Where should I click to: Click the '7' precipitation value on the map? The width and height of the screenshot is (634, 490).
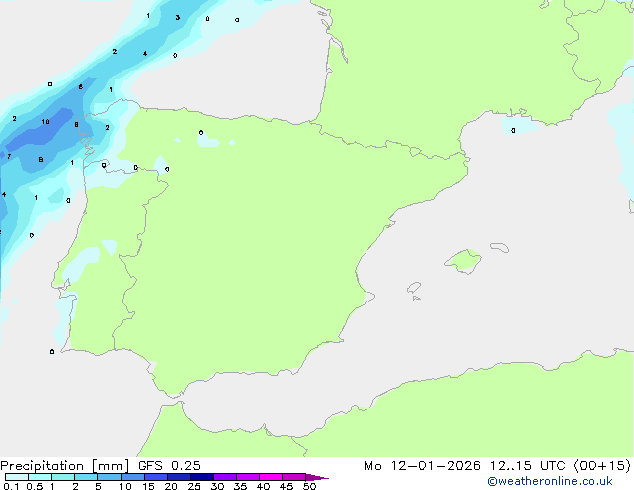click(9, 156)
